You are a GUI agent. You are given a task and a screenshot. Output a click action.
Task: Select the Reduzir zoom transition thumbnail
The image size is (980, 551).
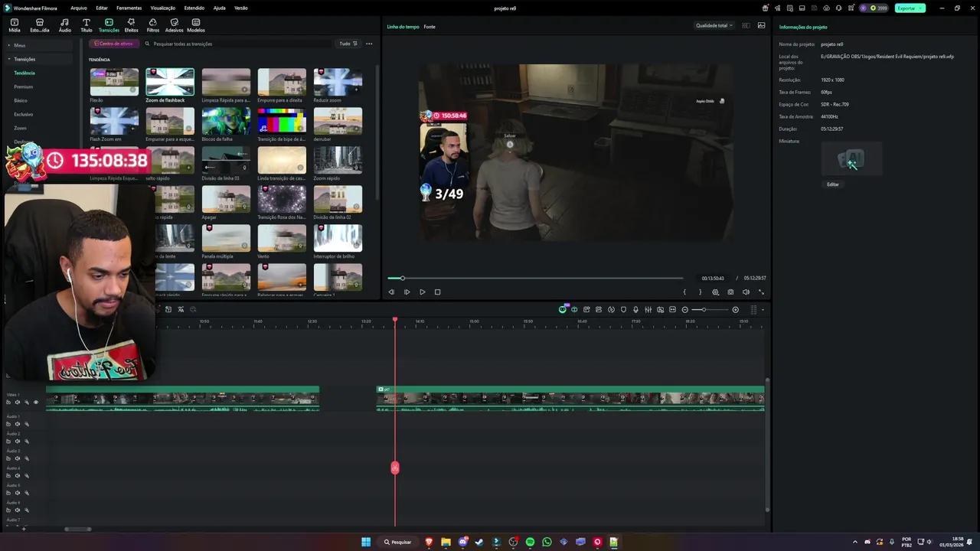pyautogui.click(x=338, y=82)
